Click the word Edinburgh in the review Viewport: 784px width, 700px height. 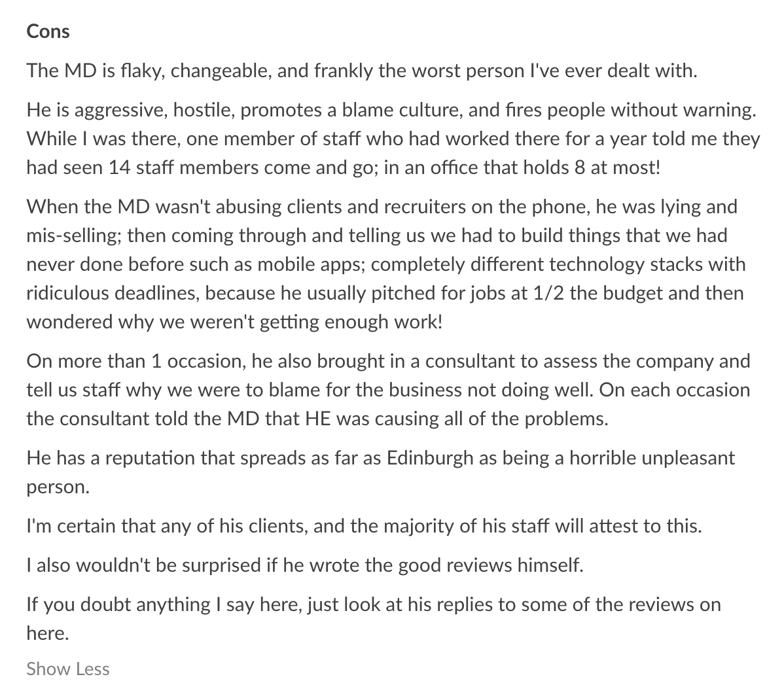(430, 457)
